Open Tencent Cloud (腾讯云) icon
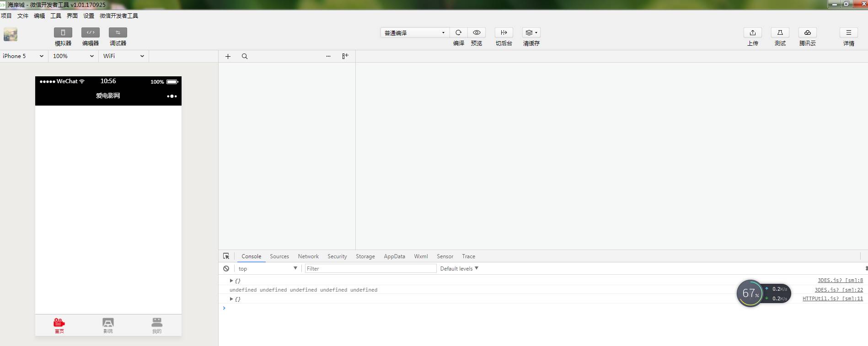The image size is (868, 346). tap(808, 32)
